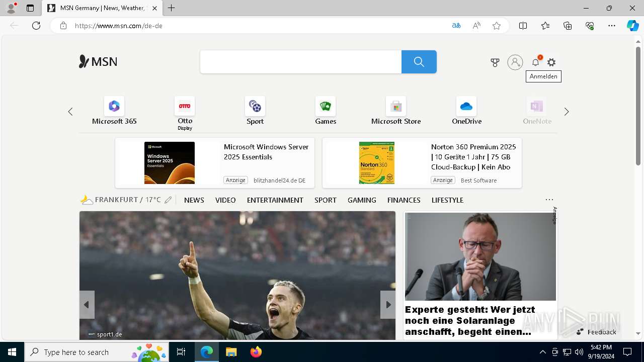The height and width of the screenshot is (362, 644).
Task: Open the OneNote shortcut
Action: [x=537, y=111]
